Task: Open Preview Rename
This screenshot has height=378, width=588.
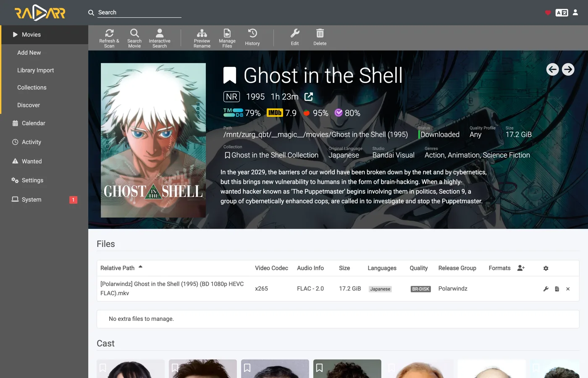Action: click(x=202, y=38)
